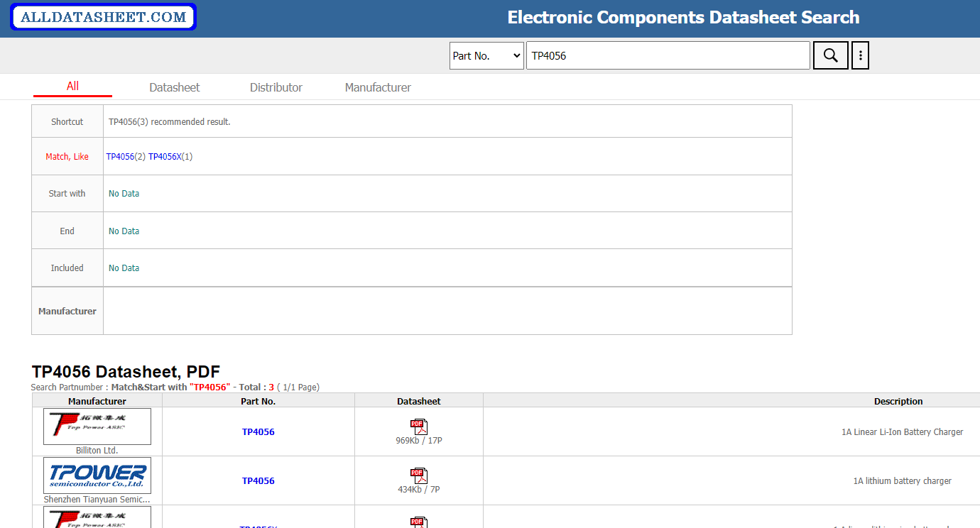This screenshot has width=980, height=528.
Task: Click the 'Description' column header
Action: pyautogui.click(x=898, y=401)
